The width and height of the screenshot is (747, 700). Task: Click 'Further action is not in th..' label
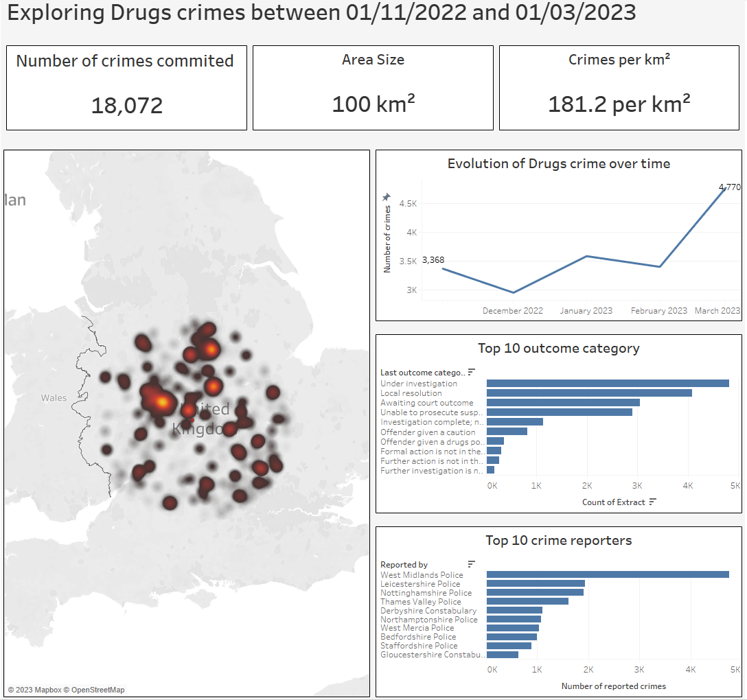point(432,461)
